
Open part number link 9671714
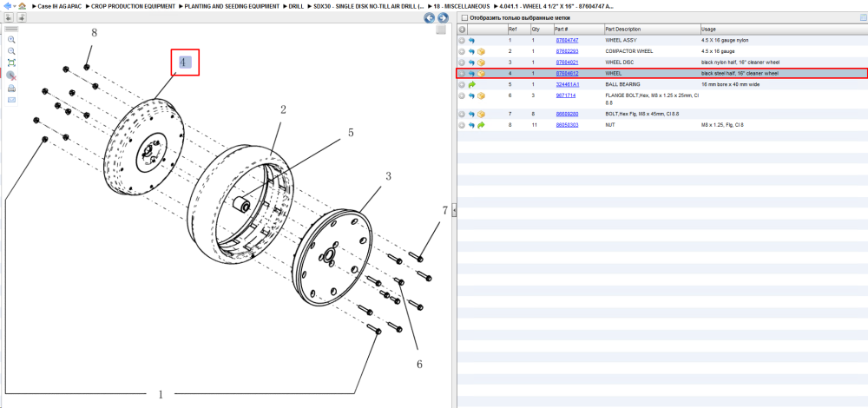click(565, 95)
